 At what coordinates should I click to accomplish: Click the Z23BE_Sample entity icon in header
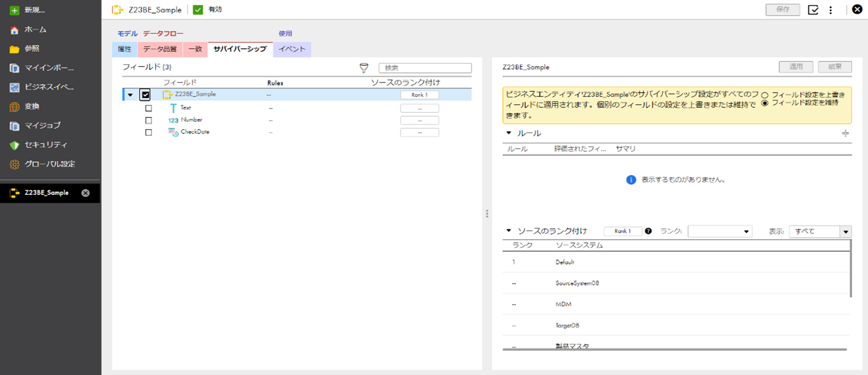[117, 9]
